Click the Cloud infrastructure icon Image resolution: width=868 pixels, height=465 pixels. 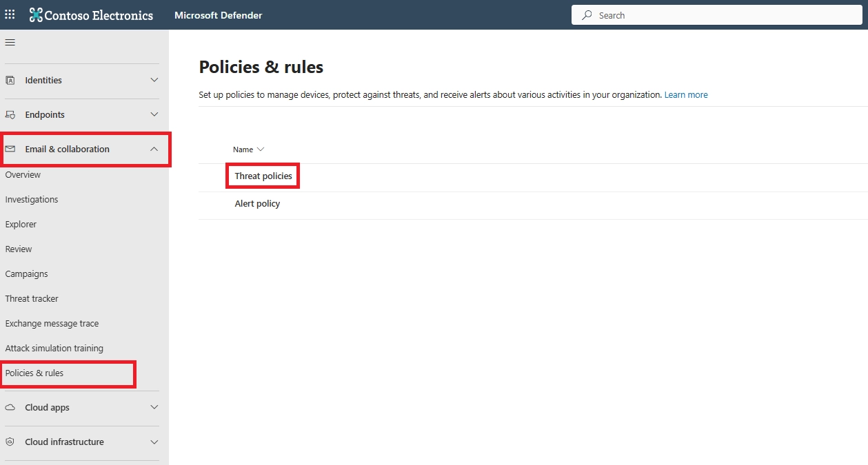click(10, 442)
